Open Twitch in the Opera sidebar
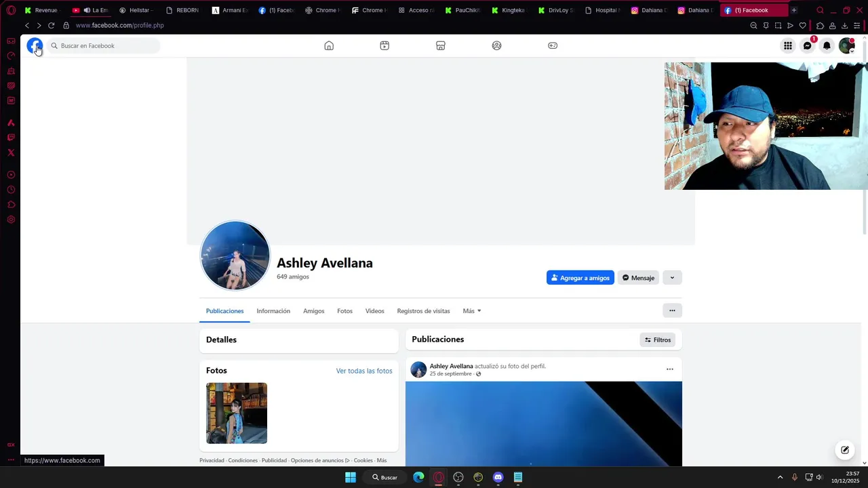The image size is (868, 488). click(11, 138)
